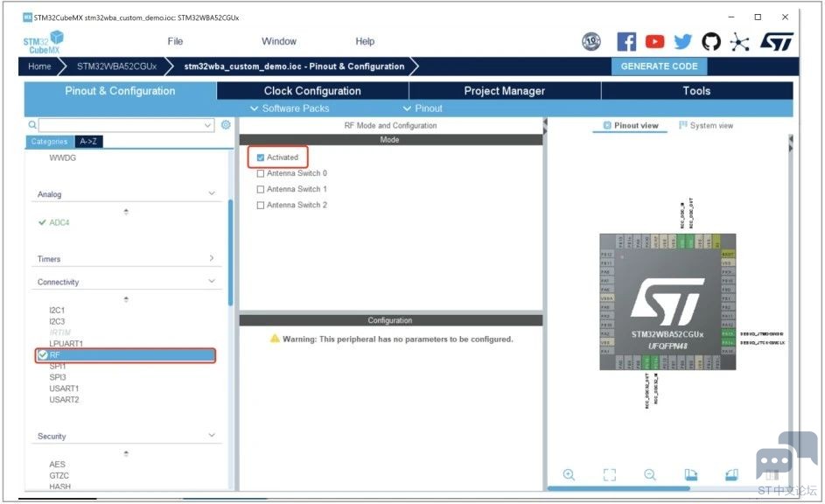Open the Help menu

[x=365, y=41]
